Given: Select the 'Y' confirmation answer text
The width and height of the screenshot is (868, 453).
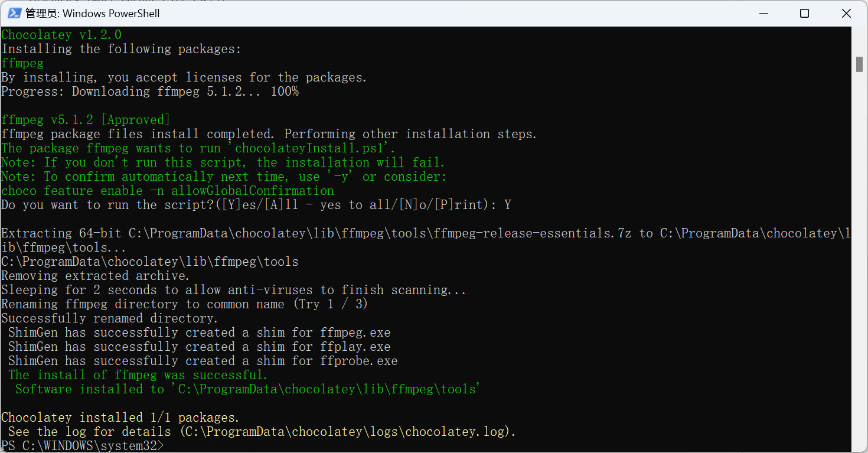Looking at the screenshot, I should pyautogui.click(x=507, y=204).
